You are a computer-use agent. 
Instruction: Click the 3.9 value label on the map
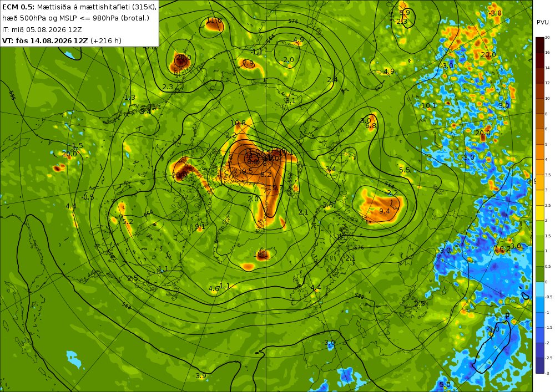[x=201, y=376]
